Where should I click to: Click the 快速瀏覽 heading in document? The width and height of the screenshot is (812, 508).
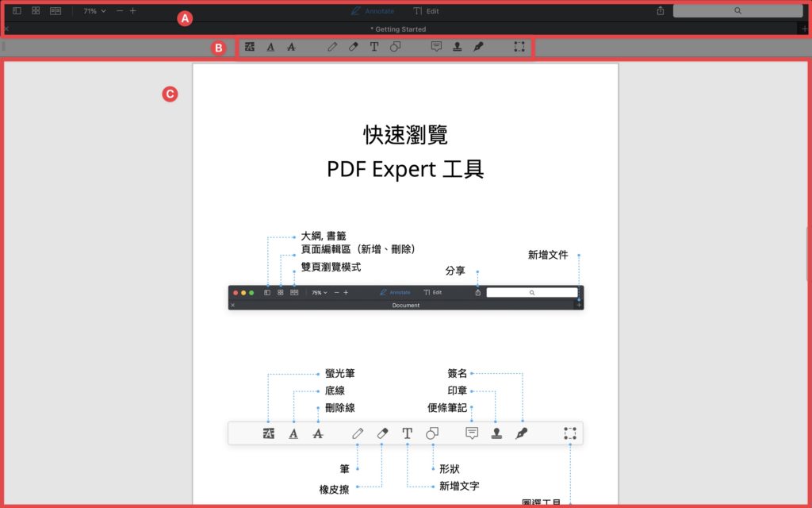(405, 135)
